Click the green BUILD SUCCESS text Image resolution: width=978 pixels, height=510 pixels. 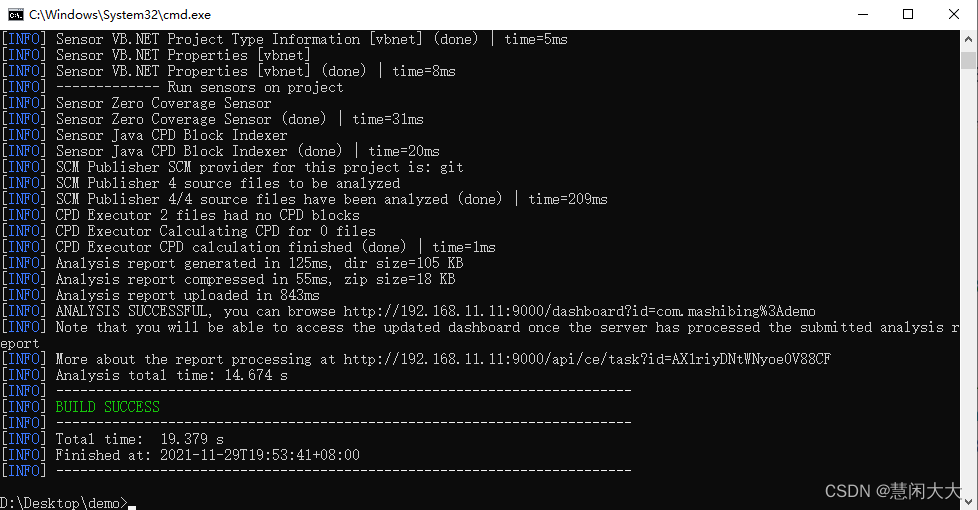coord(107,407)
